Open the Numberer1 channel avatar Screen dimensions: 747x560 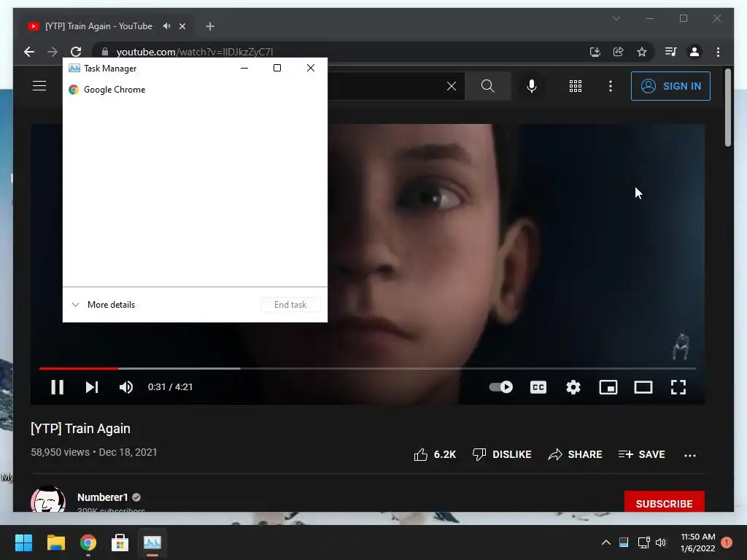coord(48,499)
